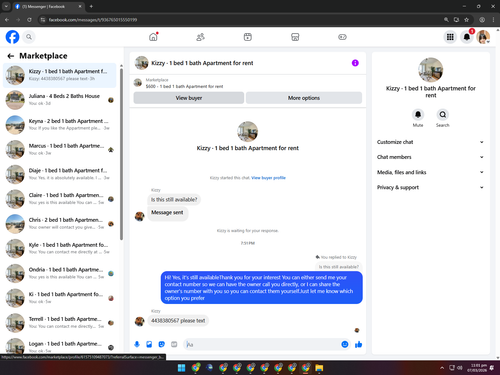This screenshot has width=500, height=375.
Task: Open the View buyer profile link
Action: [268, 178]
